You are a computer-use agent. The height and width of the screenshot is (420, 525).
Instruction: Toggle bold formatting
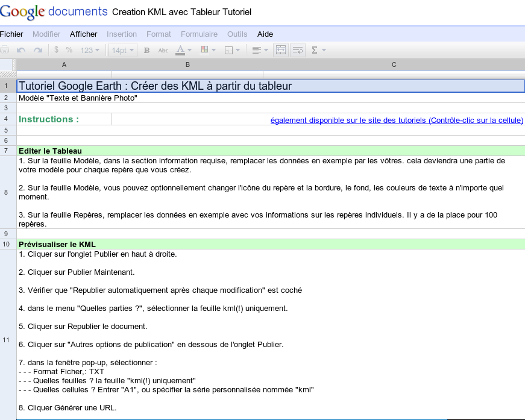[x=146, y=50]
